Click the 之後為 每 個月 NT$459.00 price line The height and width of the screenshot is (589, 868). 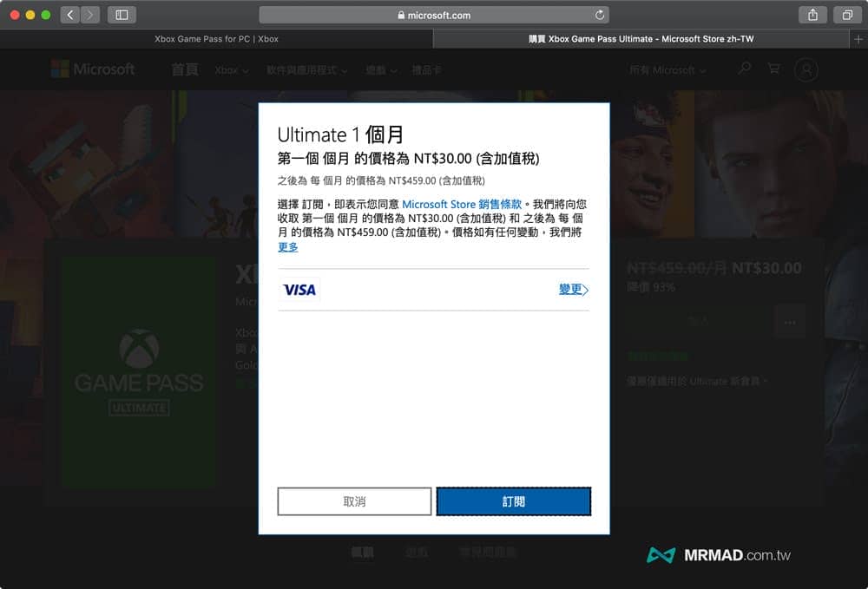[x=381, y=180]
